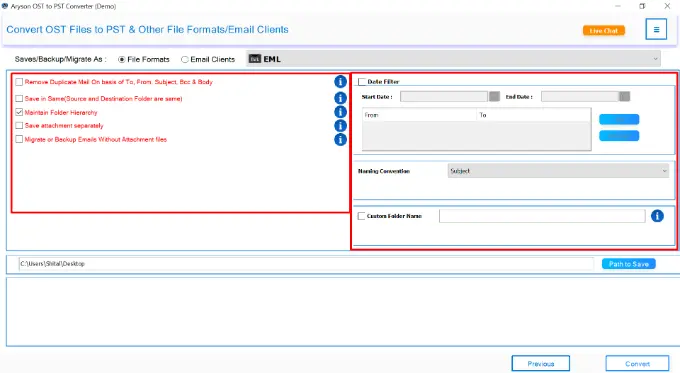Click the Convert button
The height and width of the screenshot is (373, 680).
click(638, 363)
